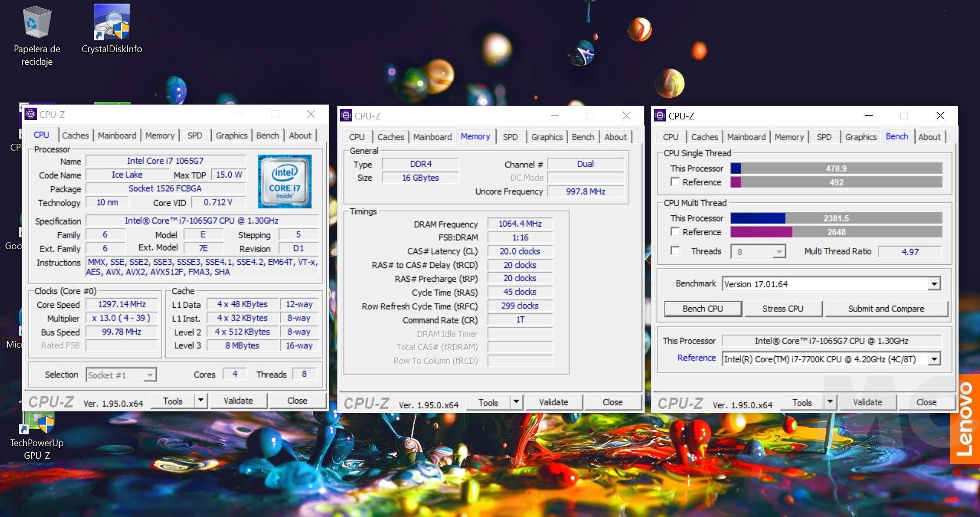Expand the Benchmark version dropdown
The width and height of the screenshot is (980, 517).
pos(934,284)
